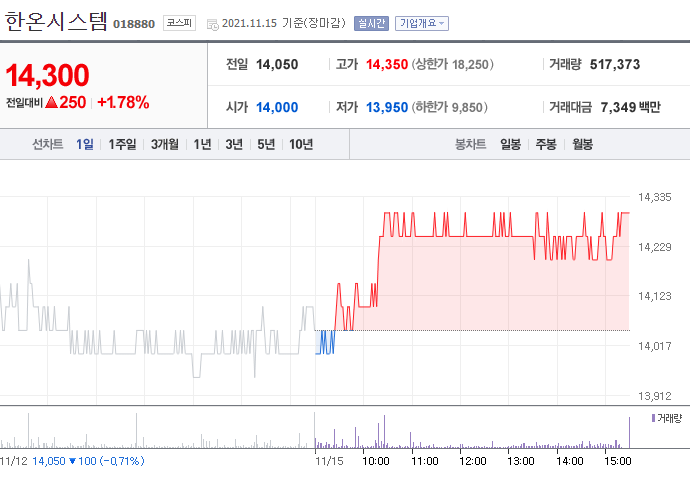Click the 12:00 time axis label
Viewport: 690px width, 479px height.
pyautogui.click(x=473, y=461)
